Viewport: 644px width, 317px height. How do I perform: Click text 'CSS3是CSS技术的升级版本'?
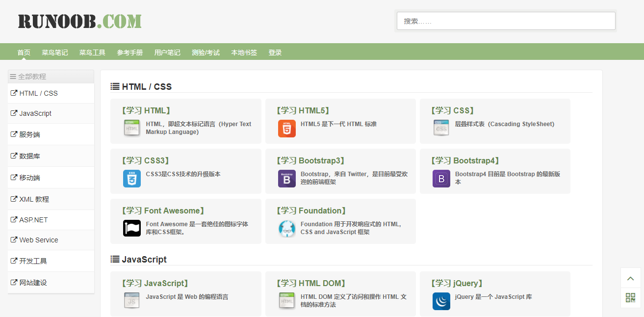coord(183,174)
